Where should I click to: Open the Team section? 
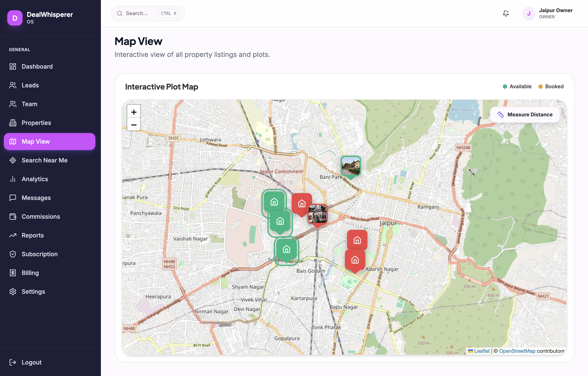point(50,104)
